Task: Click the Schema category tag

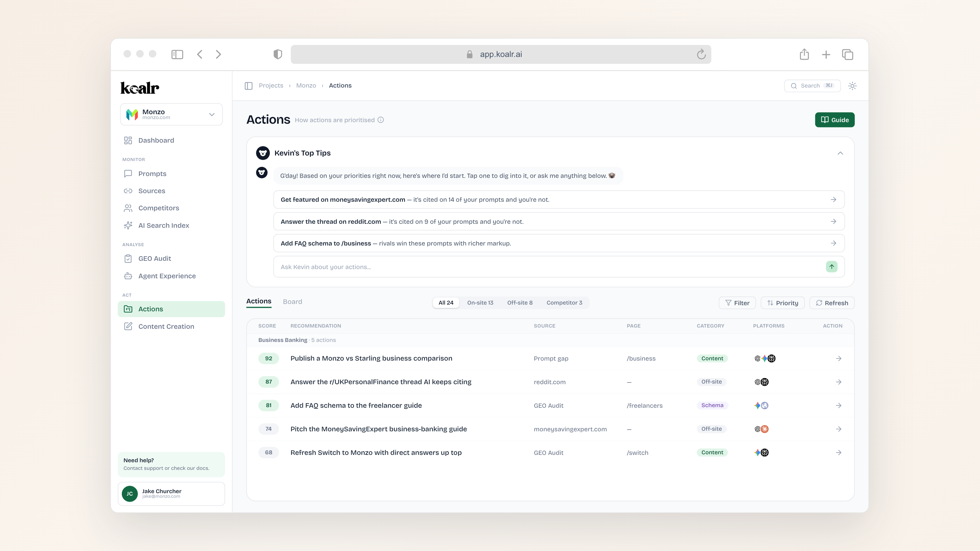Action: pyautogui.click(x=712, y=405)
